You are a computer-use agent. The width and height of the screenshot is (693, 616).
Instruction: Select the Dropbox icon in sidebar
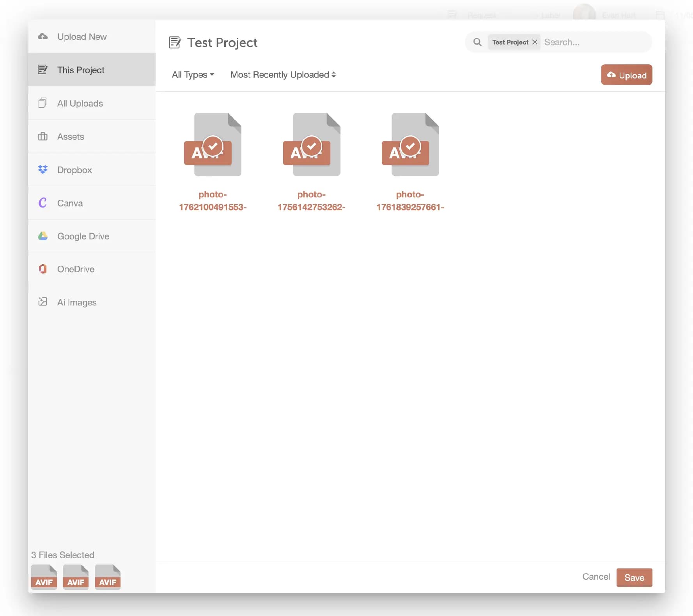click(43, 170)
